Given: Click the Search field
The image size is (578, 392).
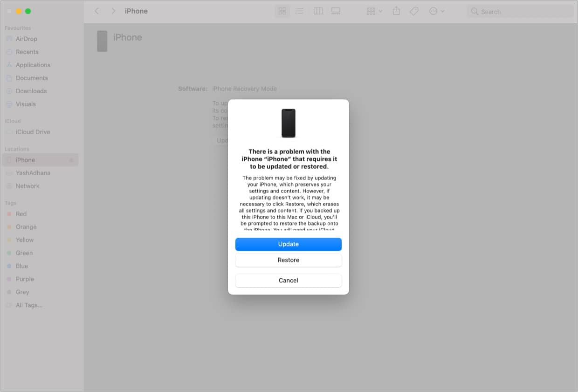Looking at the screenshot, I should point(520,11).
